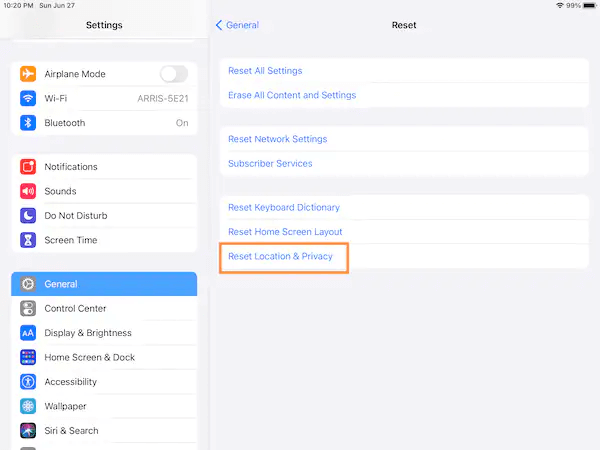Tap Erase All Content and Settings
600x450 pixels.
click(292, 95)
